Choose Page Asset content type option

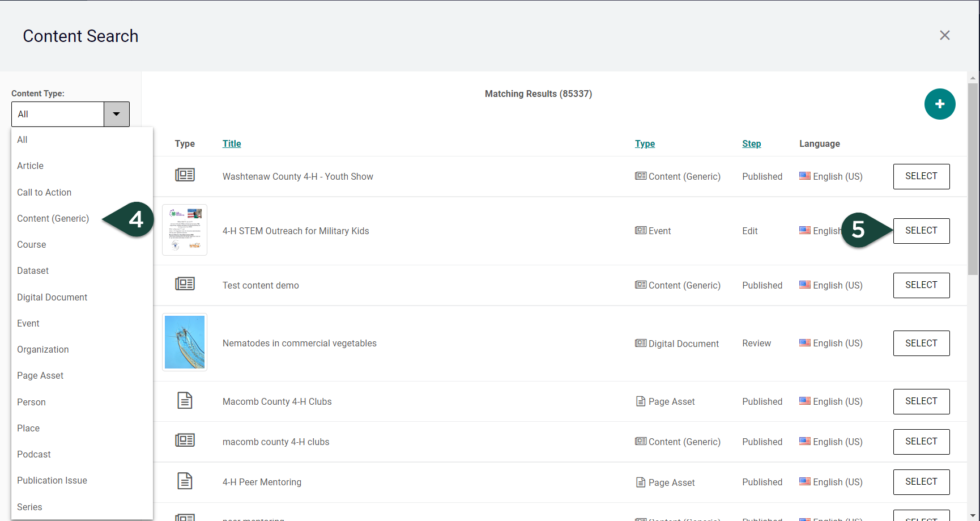click(40, 376)
